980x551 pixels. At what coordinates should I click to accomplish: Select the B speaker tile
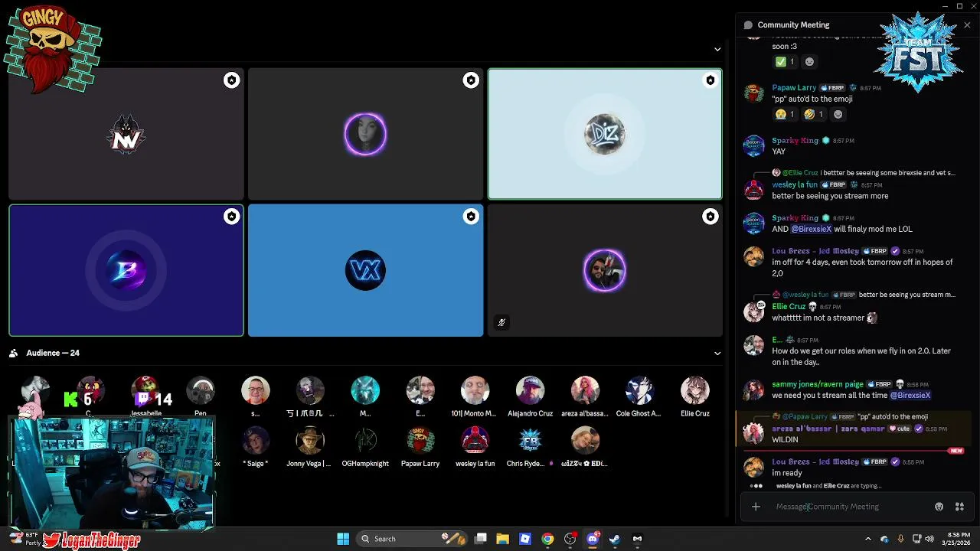pos(126,270)
